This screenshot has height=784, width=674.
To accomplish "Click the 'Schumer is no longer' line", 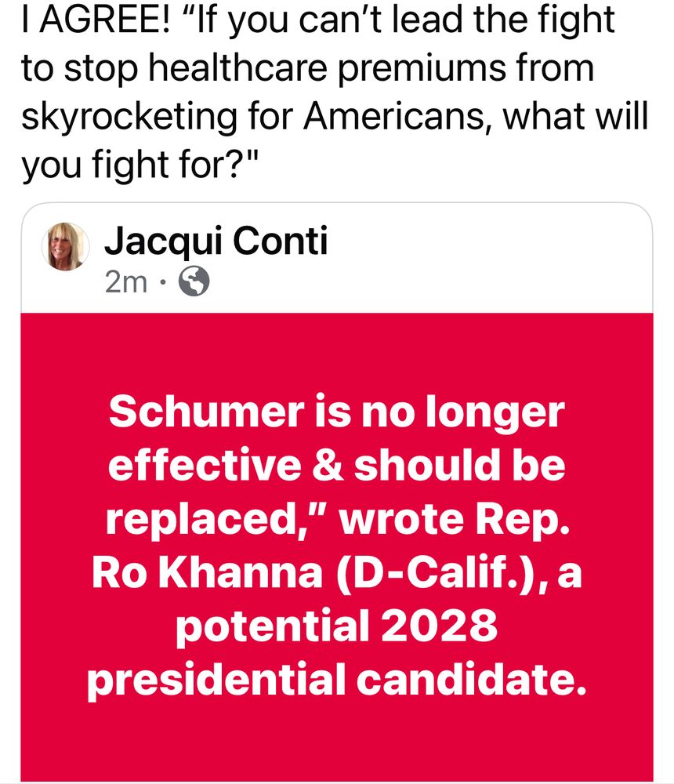I will point(336,413).
